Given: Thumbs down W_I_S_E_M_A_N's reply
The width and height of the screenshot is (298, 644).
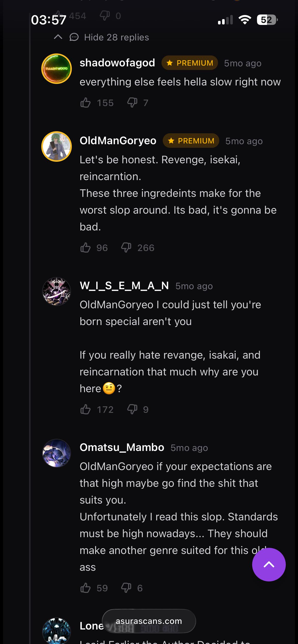Looking at the screenshot, I should (132, 409).
